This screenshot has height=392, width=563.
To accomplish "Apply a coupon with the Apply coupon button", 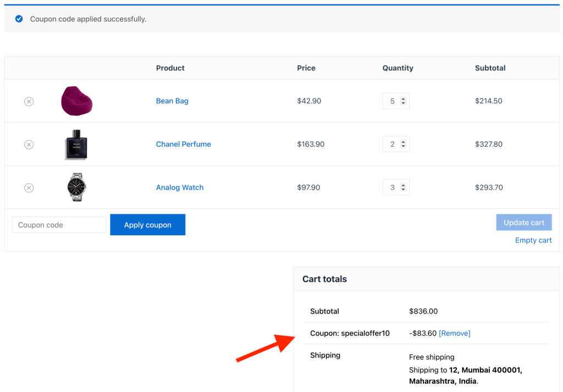I will 147,224.
